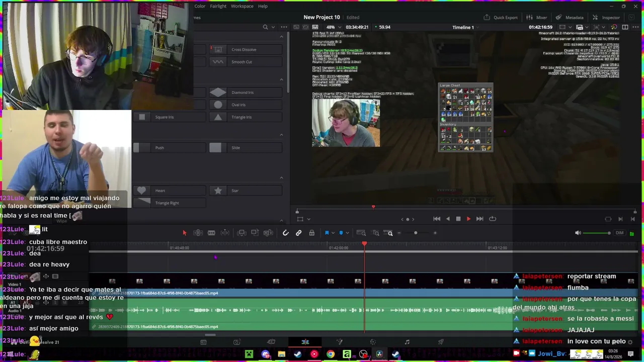The width and height of the screenshot is (644, 362).
Task: Toggle the DIM audio button
Action: click(619, 233)
